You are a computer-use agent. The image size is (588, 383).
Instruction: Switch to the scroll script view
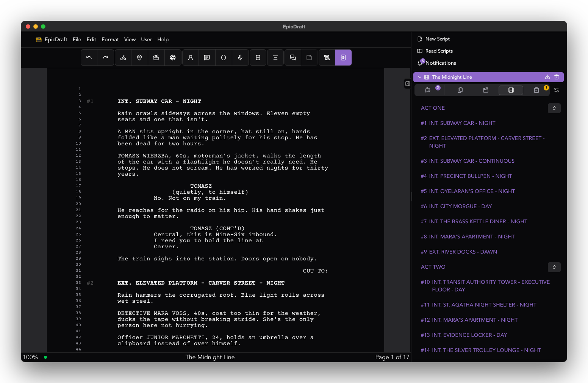point(327,58)
